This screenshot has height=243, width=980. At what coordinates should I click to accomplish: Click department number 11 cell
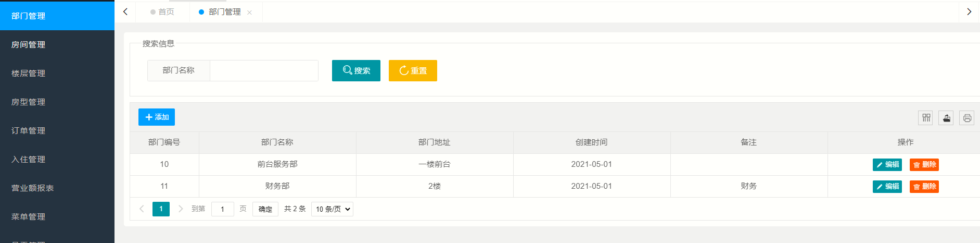[164, 186]
